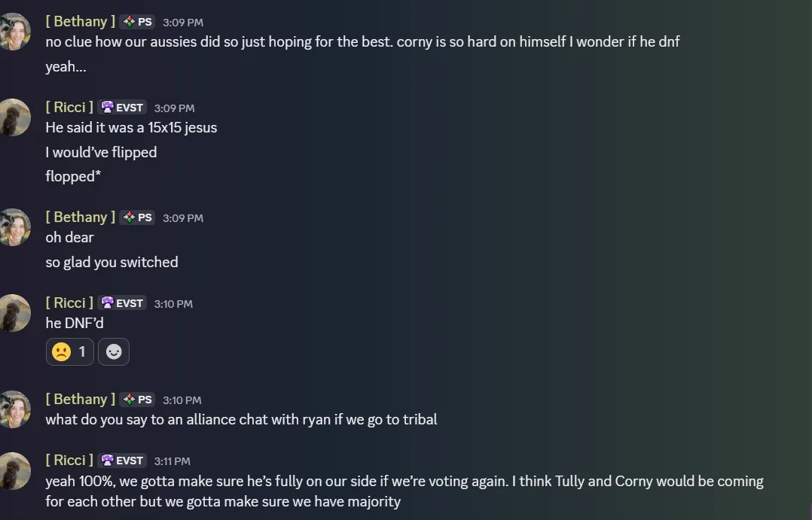Viewport: 812px width, 520px height.
Task: Click the PS tag on Bethany's 3:10 PM message
Action: pyautogui.click(x=137, y=400)
